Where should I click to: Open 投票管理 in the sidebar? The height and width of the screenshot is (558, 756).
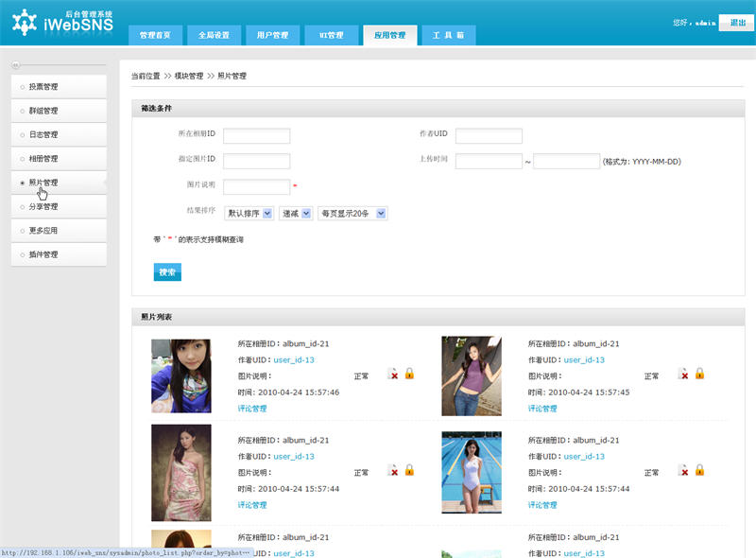pyautogui.click(x=59, y=87)
